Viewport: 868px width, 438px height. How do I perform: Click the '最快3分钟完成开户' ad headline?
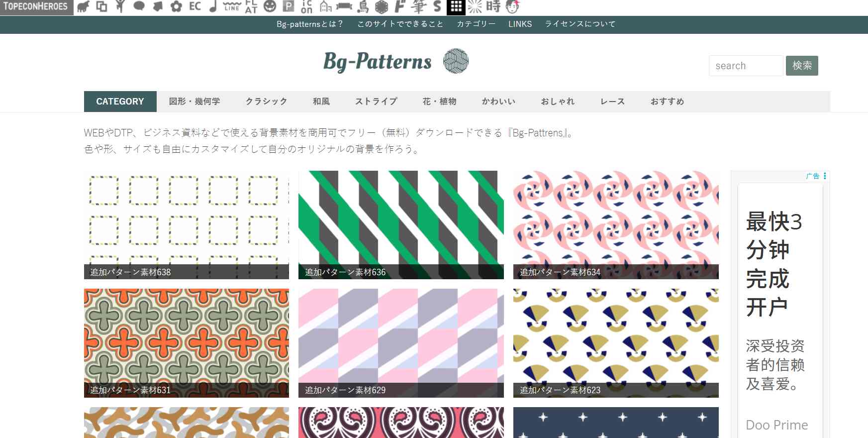774,264
